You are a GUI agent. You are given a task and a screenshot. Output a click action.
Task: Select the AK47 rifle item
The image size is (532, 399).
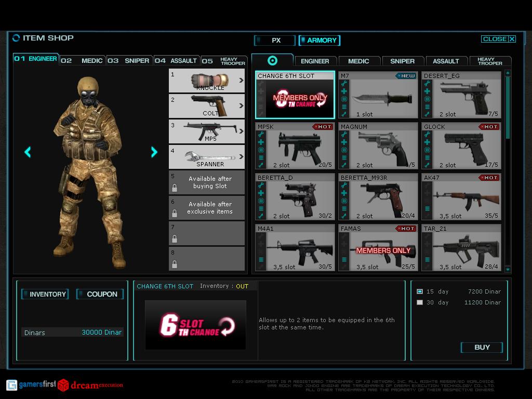tap(461, 197)
